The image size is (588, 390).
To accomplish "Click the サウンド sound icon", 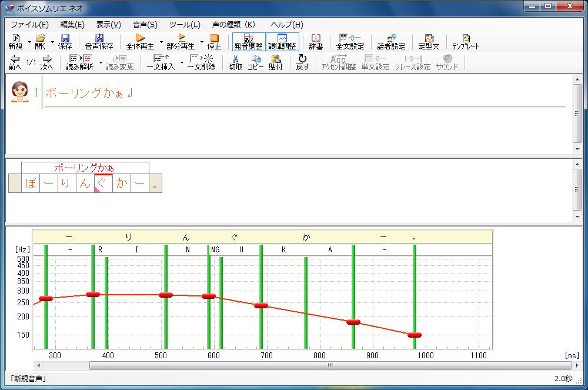I will (447, 62).
